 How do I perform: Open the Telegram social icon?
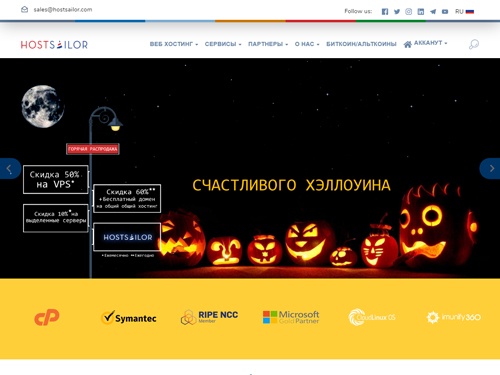[433, 12]
